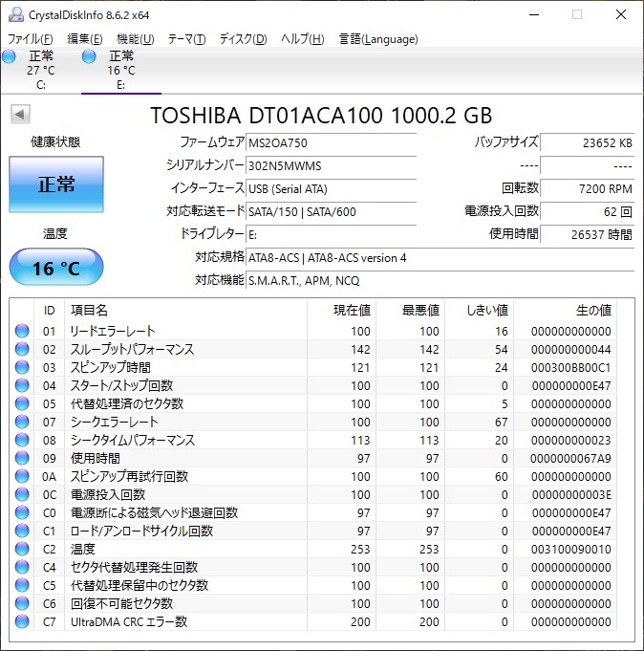Click buffer size value 23652 KB
This screenshot has width=644, height=651.
(588, 143)
